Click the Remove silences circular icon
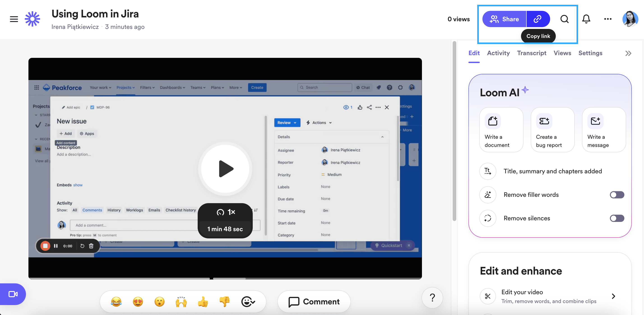This screenshot has height=315, width=644. click(x=488, y=218)
